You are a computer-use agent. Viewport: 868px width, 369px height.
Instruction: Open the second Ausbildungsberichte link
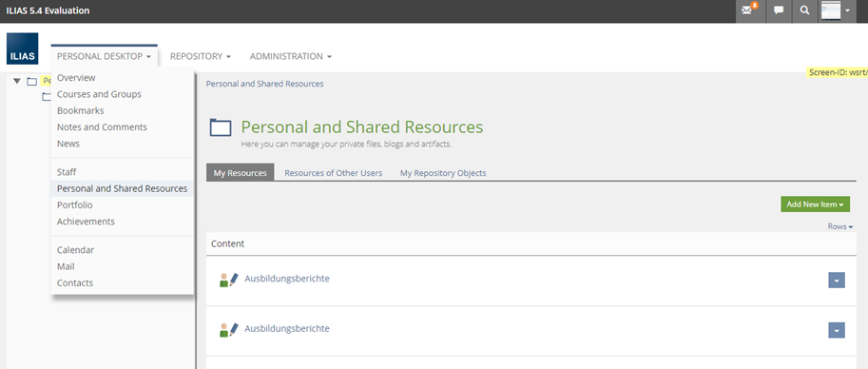coord(287,328)
